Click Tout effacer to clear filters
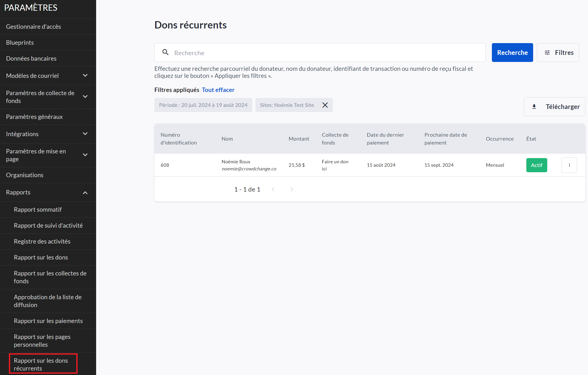This screenshot has height=375, width=588. coord(218,90)
